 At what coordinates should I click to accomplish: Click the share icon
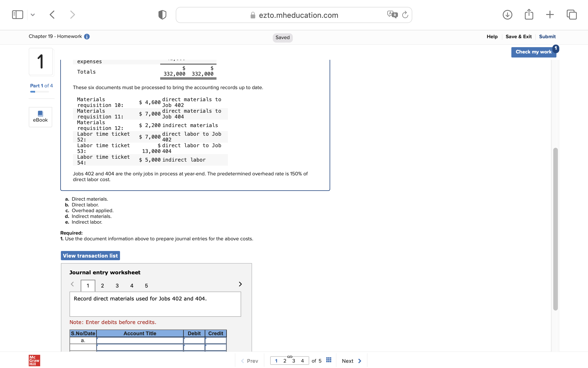point(529,14)
